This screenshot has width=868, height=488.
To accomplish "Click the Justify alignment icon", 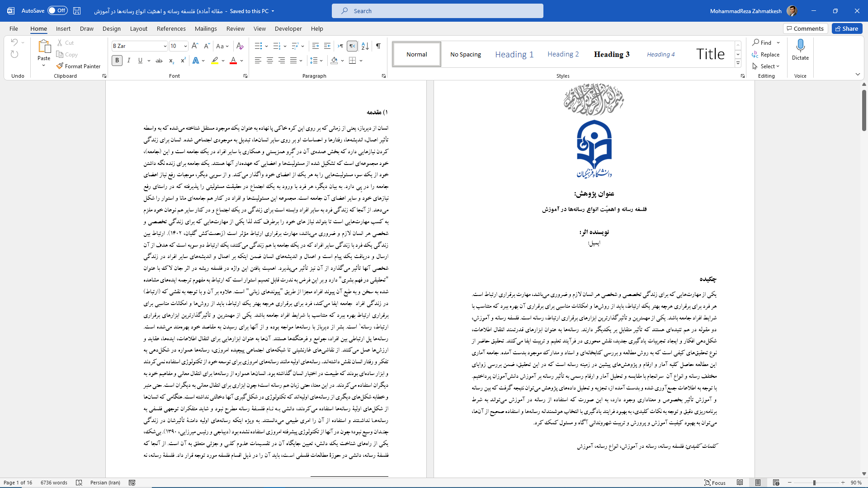I will (x=293, y=61).
